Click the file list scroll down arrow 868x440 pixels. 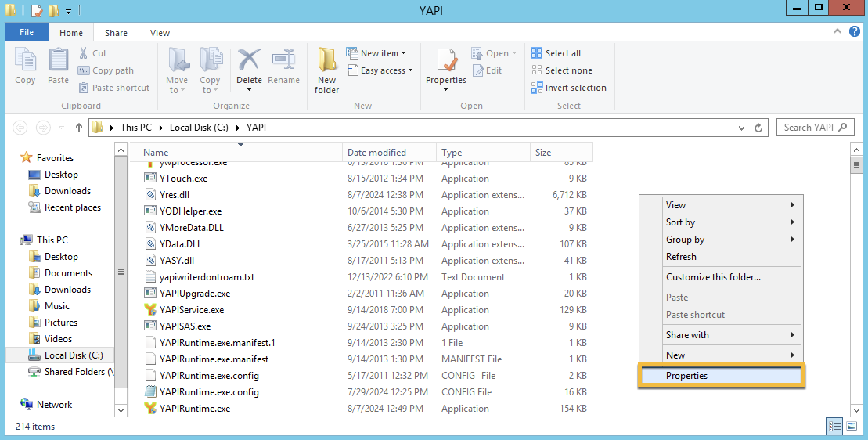coord(856,410)
